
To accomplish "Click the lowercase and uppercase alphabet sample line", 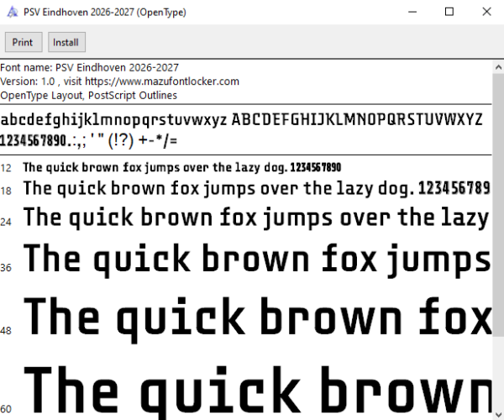I will pos(241,120).
